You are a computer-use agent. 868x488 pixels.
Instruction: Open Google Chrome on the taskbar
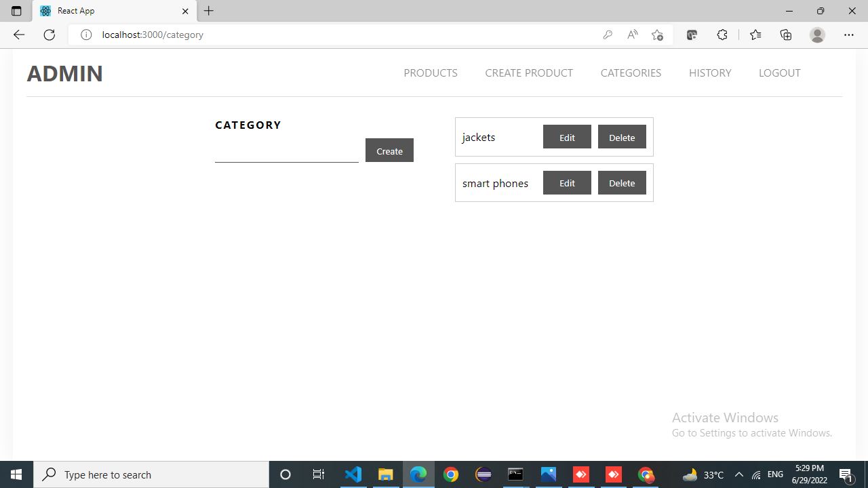[x=450, y=474]
